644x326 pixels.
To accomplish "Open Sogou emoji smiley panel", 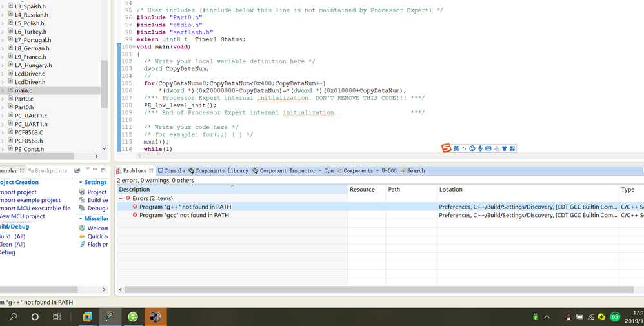I will [472, 148].
